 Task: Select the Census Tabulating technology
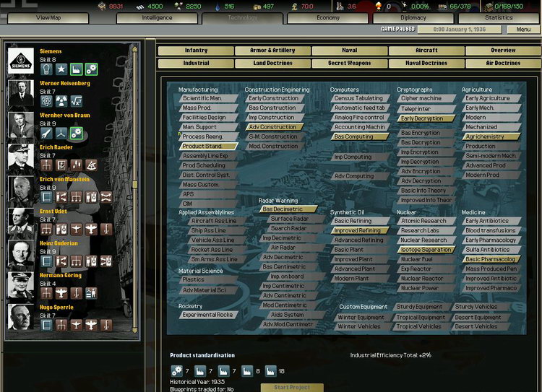tap(360, 98)
